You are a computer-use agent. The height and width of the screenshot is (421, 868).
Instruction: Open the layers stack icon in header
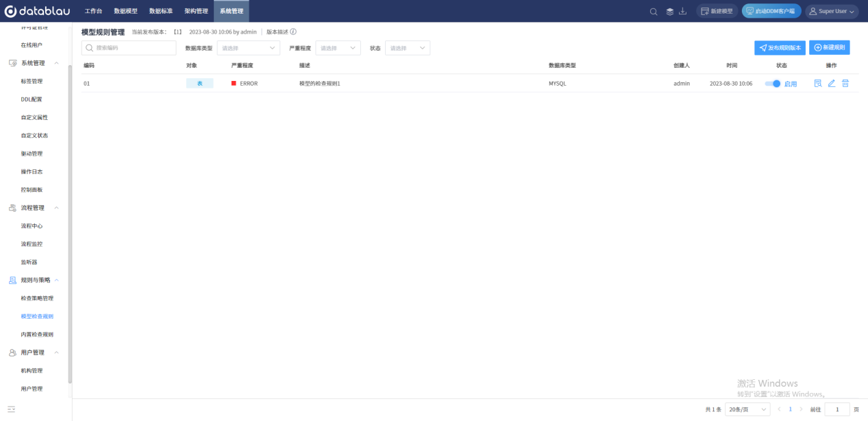pyautogui.click(x=670, y=11)
